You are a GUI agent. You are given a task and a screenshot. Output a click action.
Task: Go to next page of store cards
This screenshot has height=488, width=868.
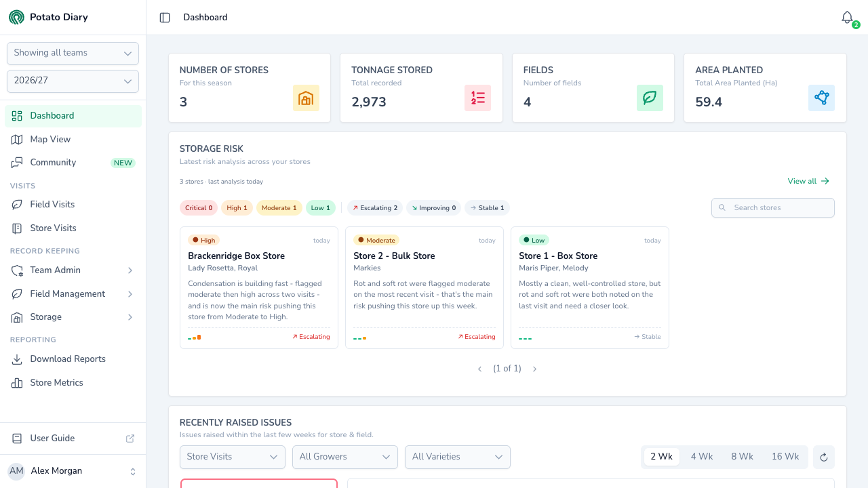(x=534, y=369)
